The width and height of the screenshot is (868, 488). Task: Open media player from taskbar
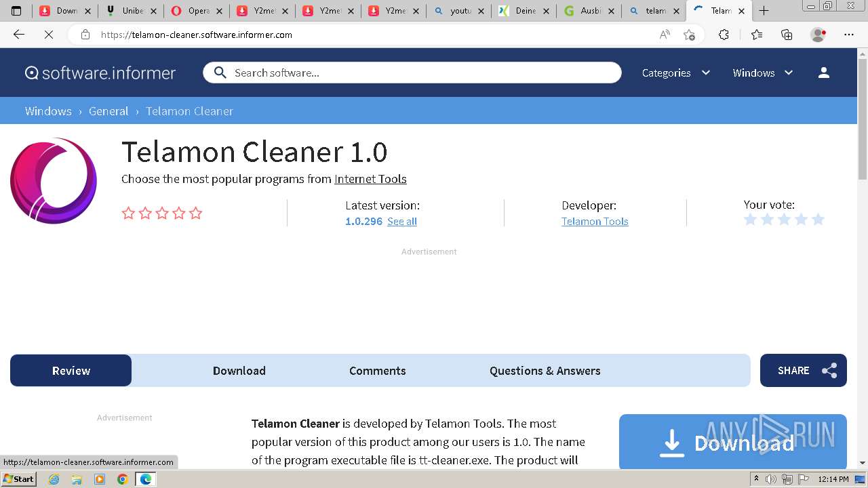click(100, 479)
